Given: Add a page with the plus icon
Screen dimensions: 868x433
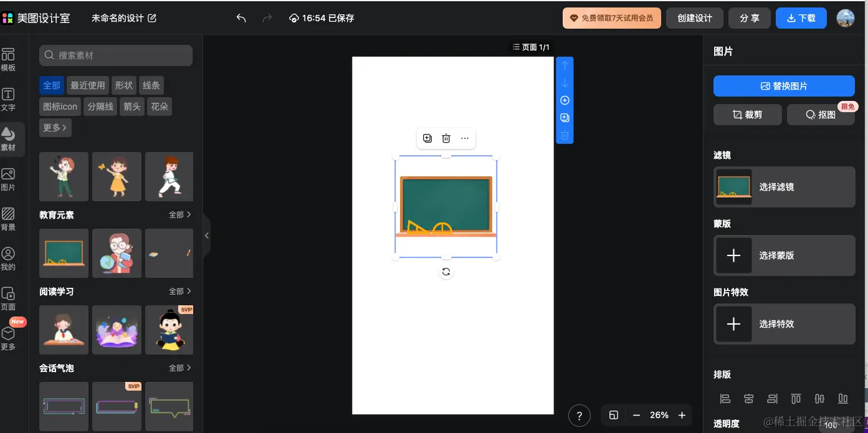Looking at the screenshot, I should [564, 100].
